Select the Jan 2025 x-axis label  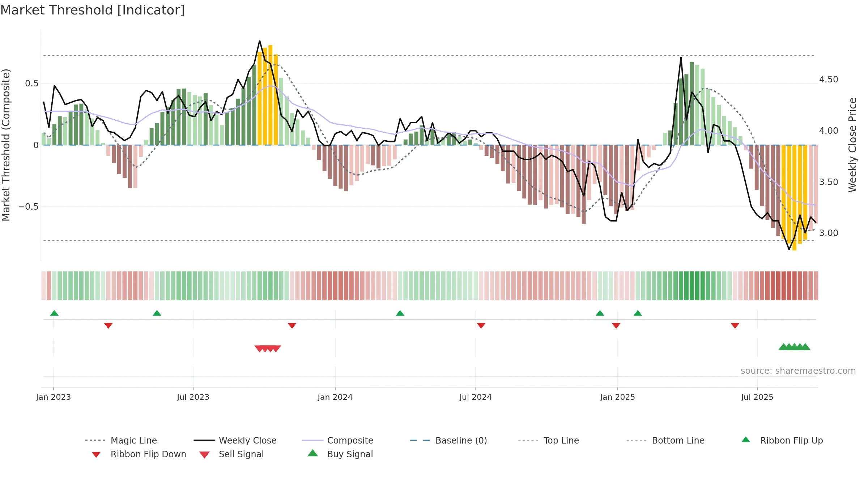(x=618, y=397)
